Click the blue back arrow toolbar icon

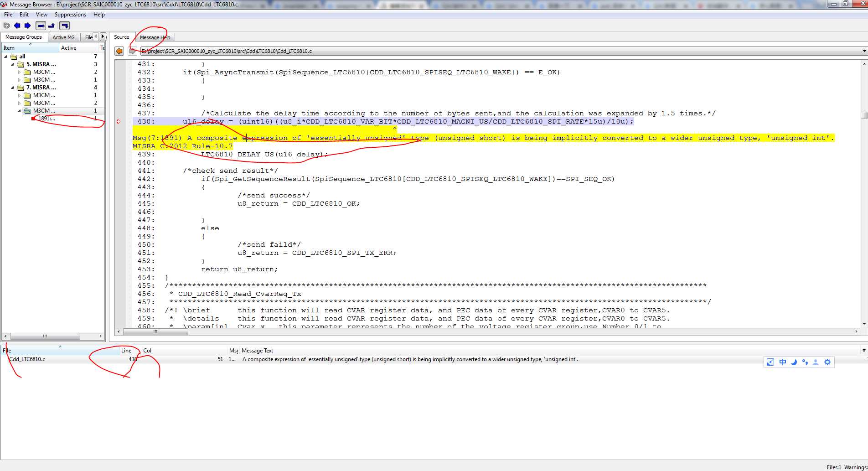17,26
